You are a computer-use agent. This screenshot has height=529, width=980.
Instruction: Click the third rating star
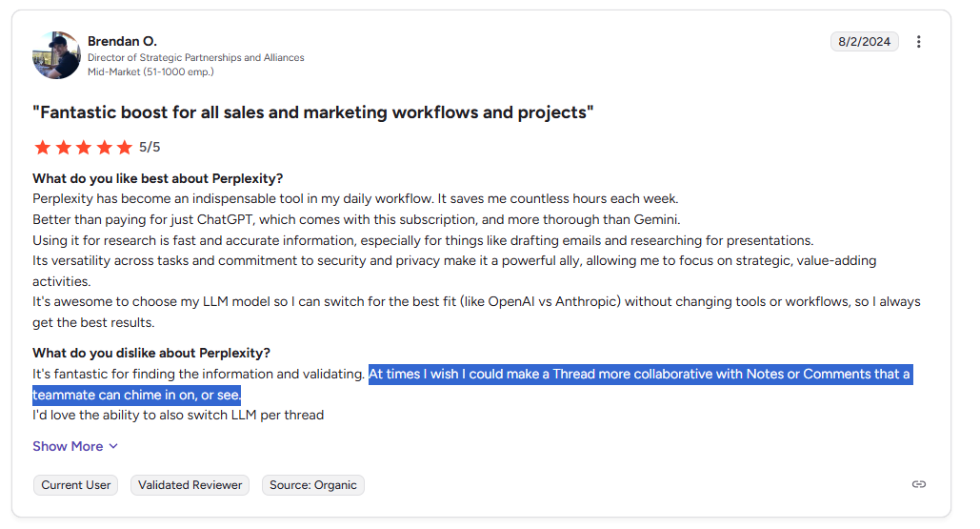(x=84, y=148)
